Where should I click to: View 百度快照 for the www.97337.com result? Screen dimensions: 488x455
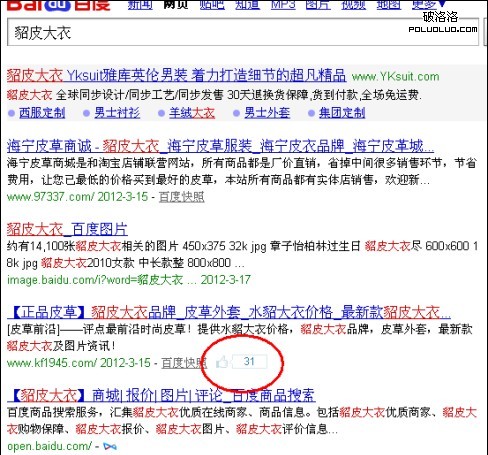click(x=182, y=197)
